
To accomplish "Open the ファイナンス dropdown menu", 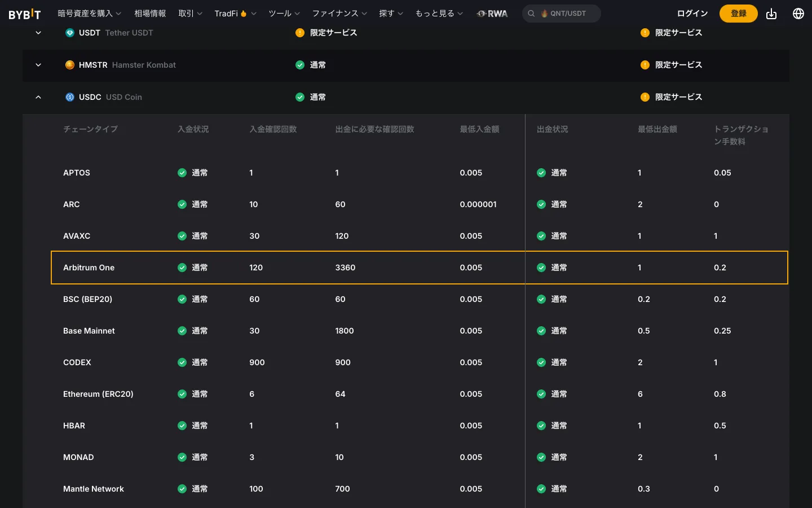I will 339,14.
